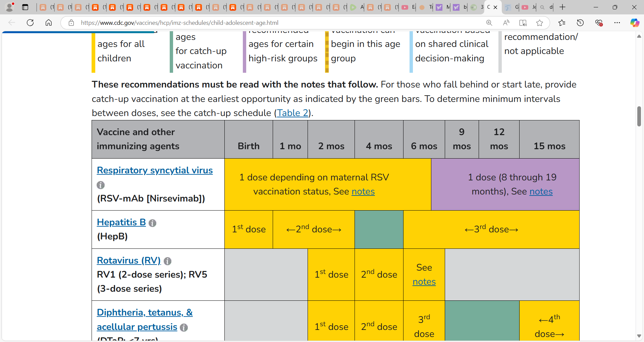Screen dimensions: 644x342
Task: Click the 9 mos column header
Action: tap(462, 139)
